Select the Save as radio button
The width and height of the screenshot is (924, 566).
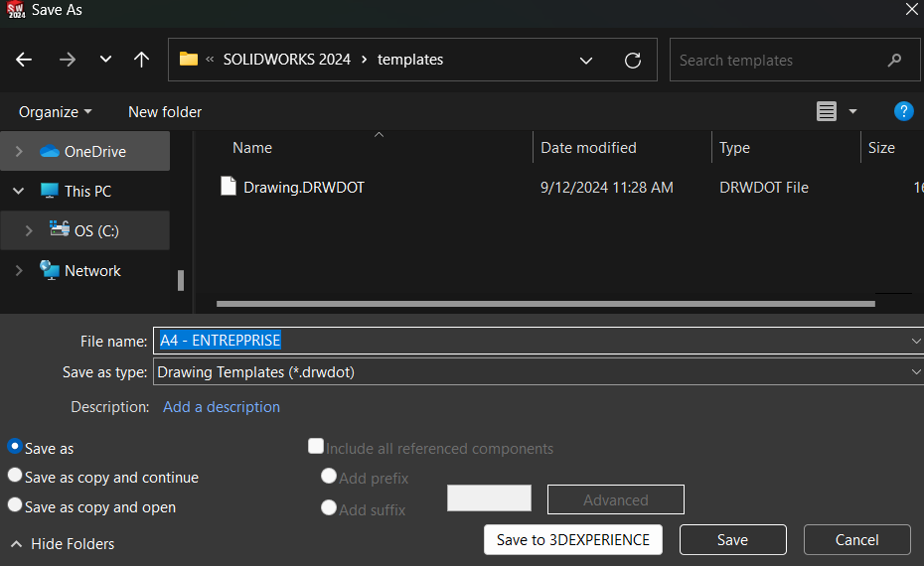click(15, 448)
